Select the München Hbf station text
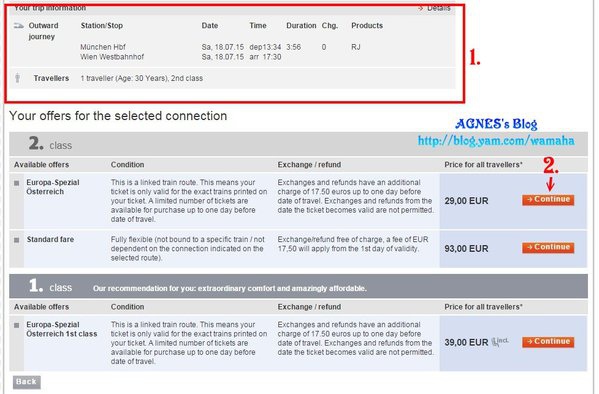Viewport: 599px width, 394px height. click(103, 47)
